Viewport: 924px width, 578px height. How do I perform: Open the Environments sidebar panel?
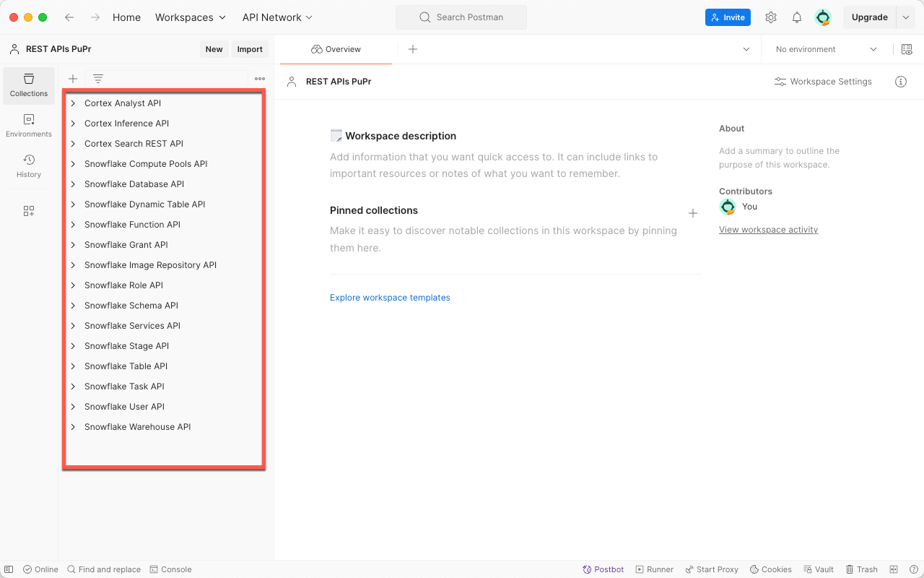pyautogui.click(x=29, y=126)
